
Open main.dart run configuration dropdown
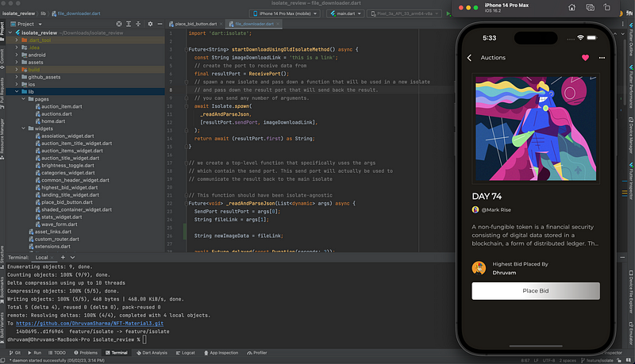[345, 13]
